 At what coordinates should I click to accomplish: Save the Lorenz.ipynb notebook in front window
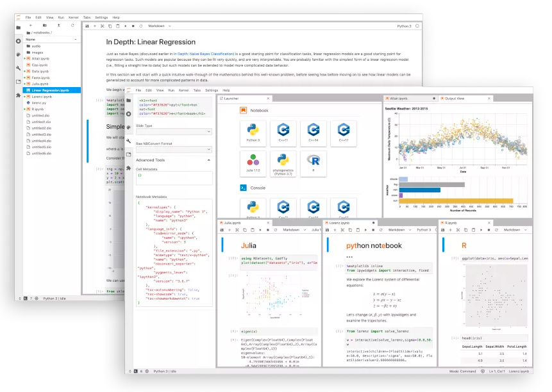click(x=327, y=230)
